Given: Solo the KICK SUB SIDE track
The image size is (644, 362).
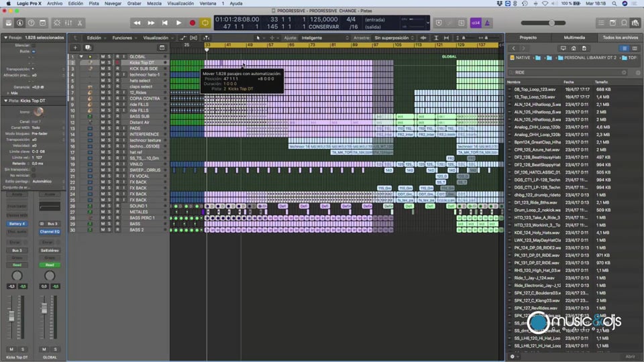Looking at the screenshot, I should tap(109, 68).
